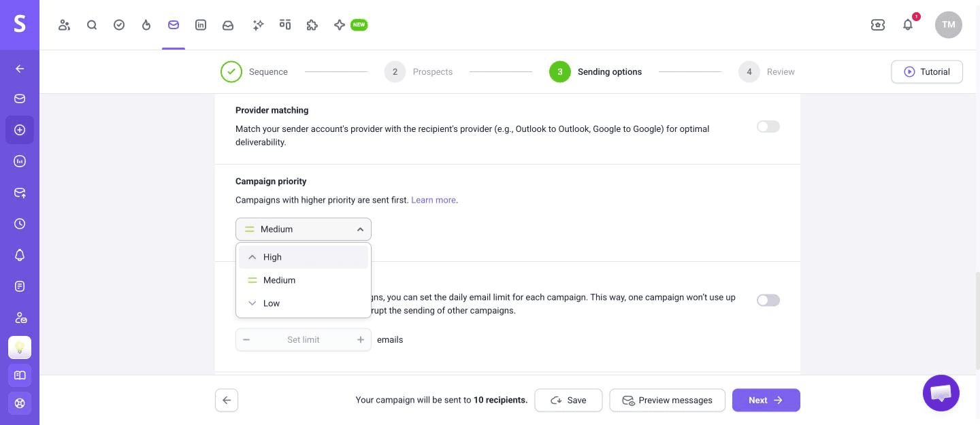The height and width of the screenshot is (425, 980).
Task: Click the "Campaign priority" heading
Action: (x=271, y=182)
